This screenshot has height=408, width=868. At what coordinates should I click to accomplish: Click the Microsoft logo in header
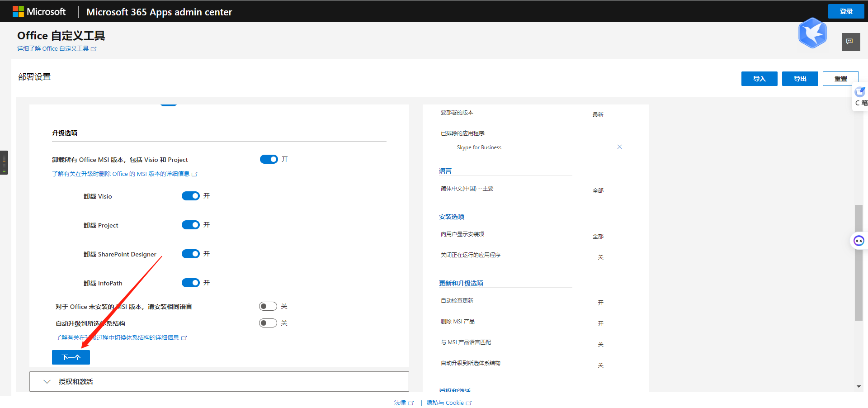pos(39,12)
